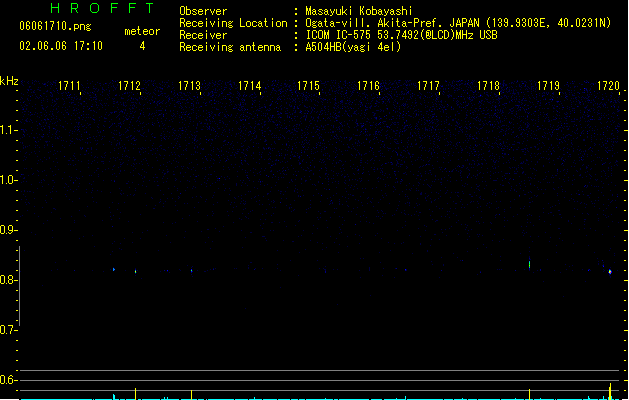
Task: Click the bright meteor echo at 1720
Action: click(610, 272)
